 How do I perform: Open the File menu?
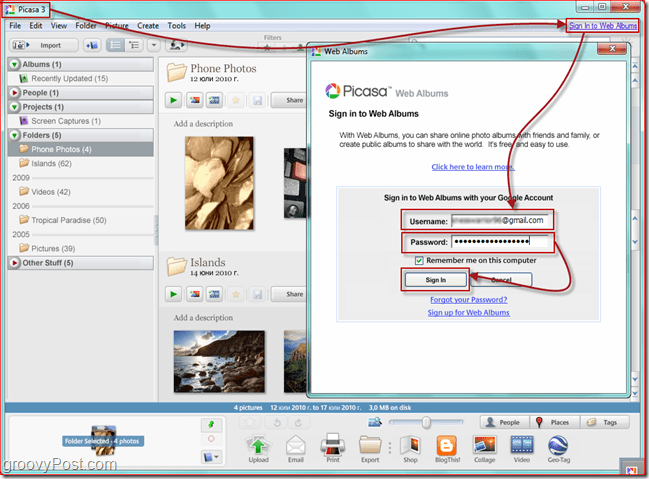point(15,26)
